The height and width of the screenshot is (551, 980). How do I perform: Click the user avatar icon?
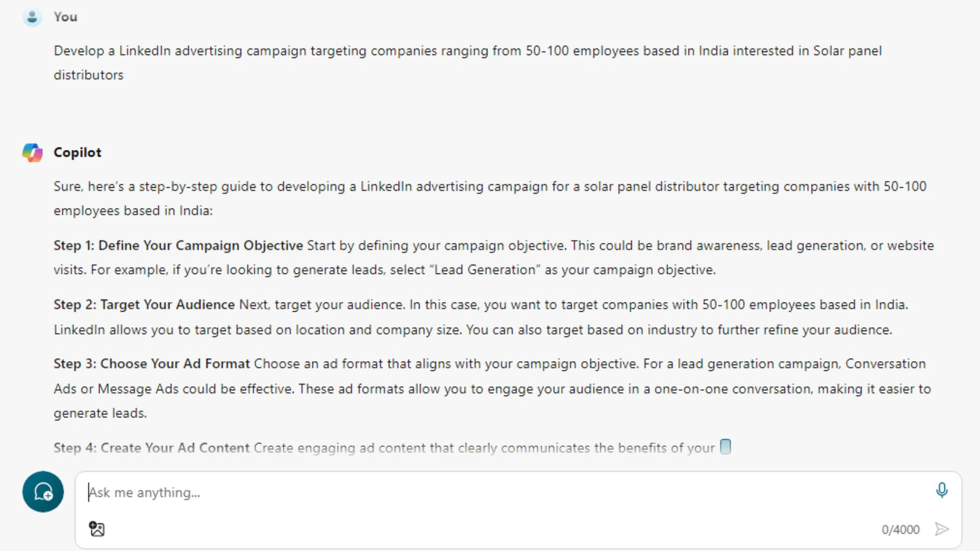32,17
